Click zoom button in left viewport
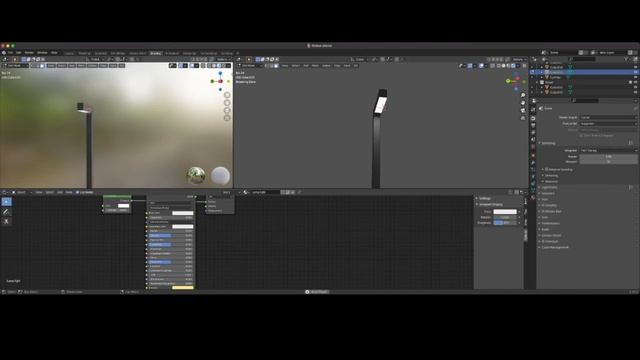Screen dimensions: 640x360 coord(227,95)
